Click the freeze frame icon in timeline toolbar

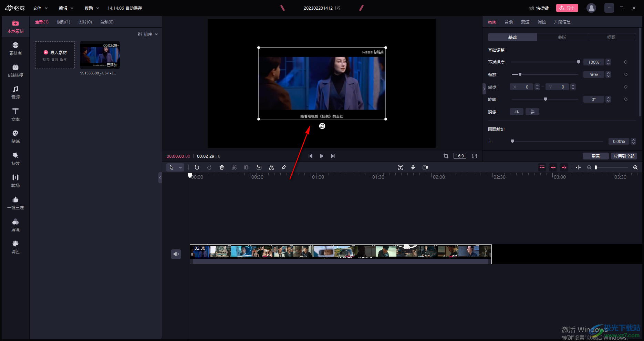[247, 167]
